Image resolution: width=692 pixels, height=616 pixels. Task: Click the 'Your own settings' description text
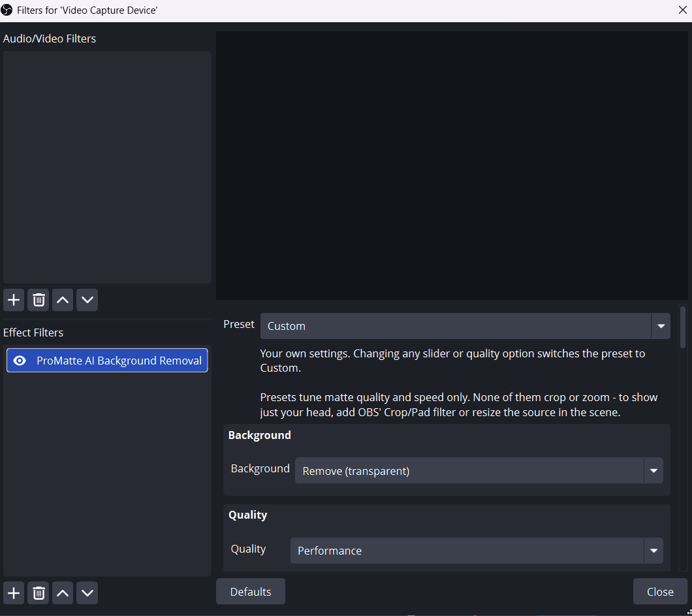[x=452, y=361]
